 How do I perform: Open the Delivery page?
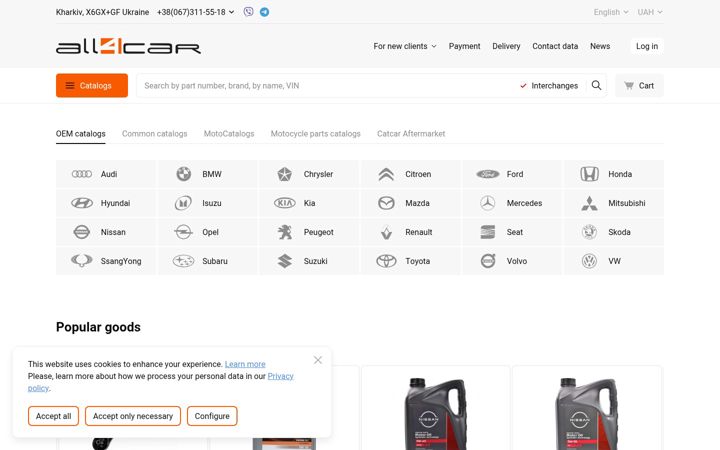tap(506, 46)
